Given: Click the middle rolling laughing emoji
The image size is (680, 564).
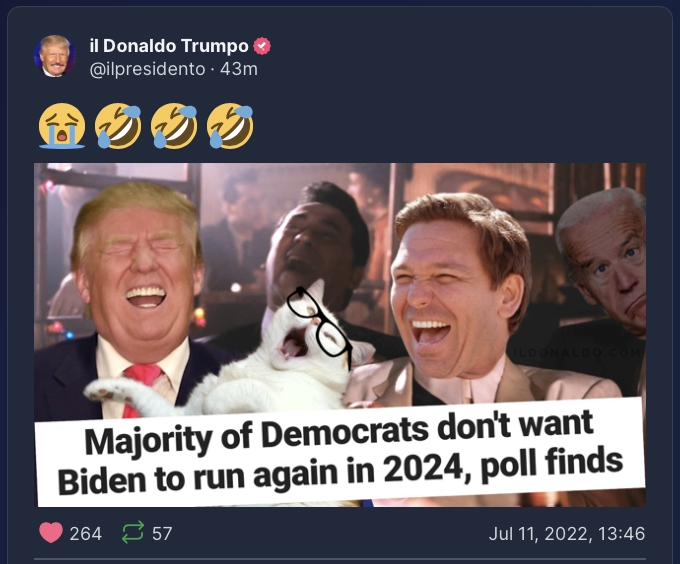Looking at the screenshot, I should click(174, 126).
